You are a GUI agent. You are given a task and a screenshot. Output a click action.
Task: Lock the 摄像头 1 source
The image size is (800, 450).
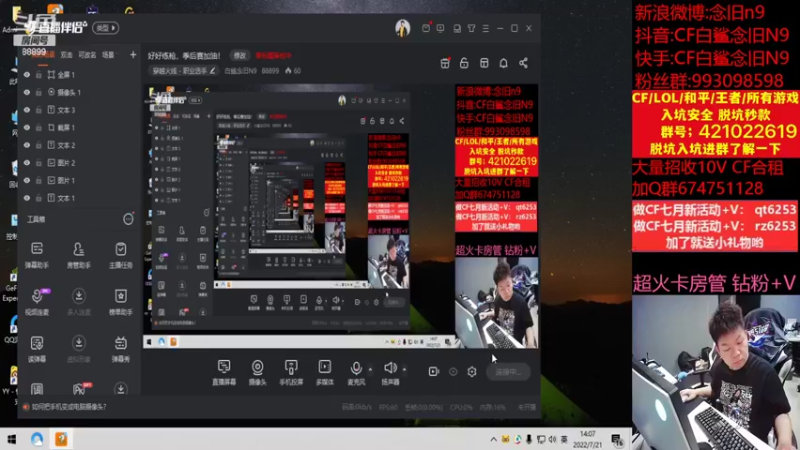[39, 92]
